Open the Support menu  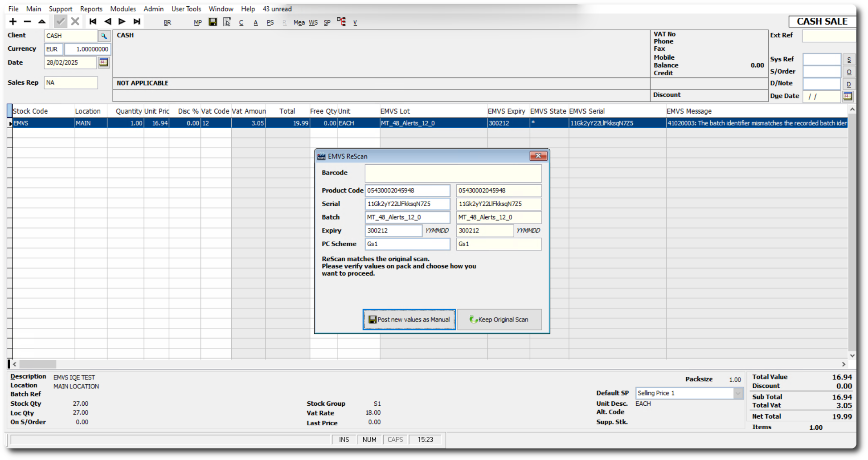pyautogui.click(x=61, y=9)
